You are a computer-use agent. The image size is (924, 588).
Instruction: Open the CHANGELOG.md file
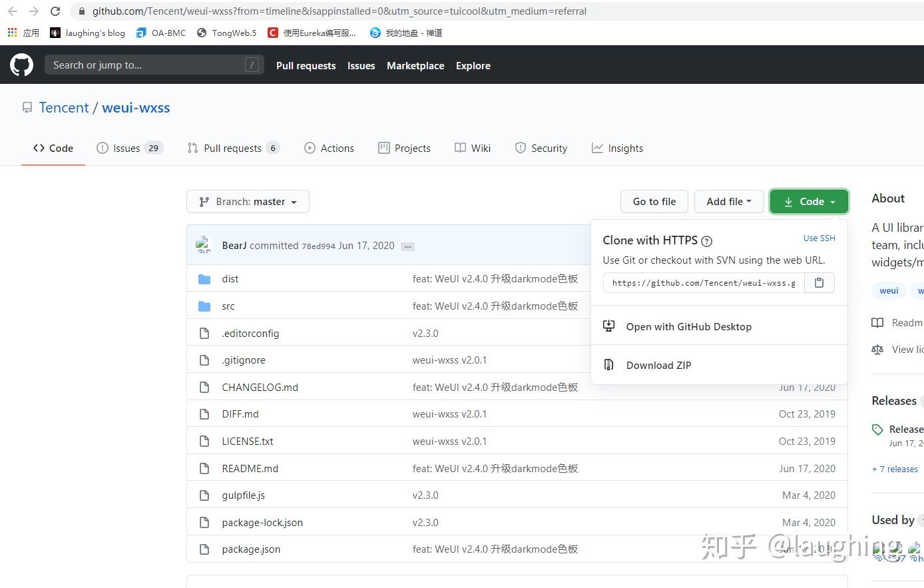260,388
